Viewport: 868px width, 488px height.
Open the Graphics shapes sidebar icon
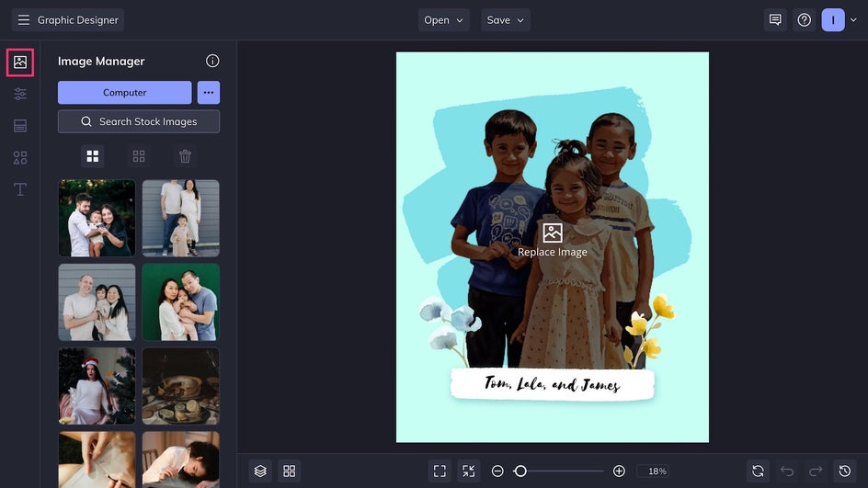click(x=20, y=158)
